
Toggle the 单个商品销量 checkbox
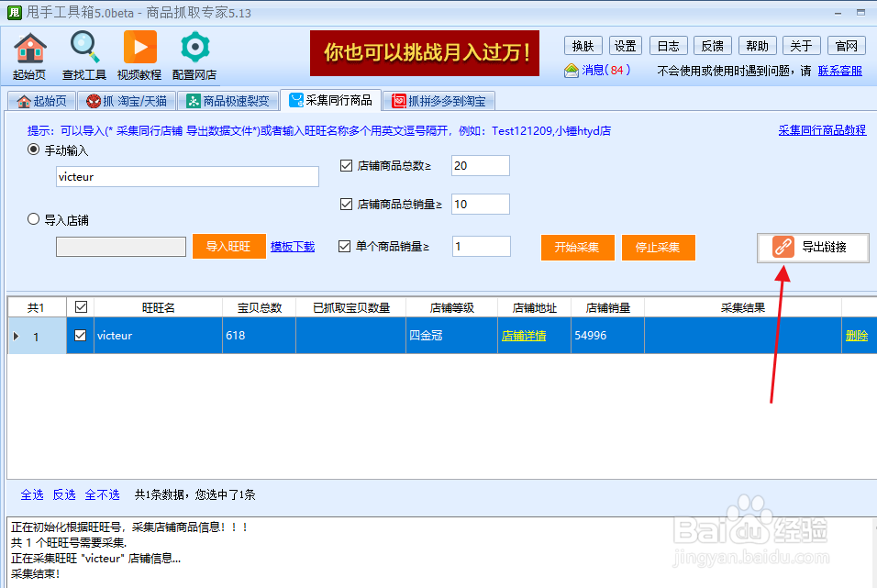(x=346, y=246)
